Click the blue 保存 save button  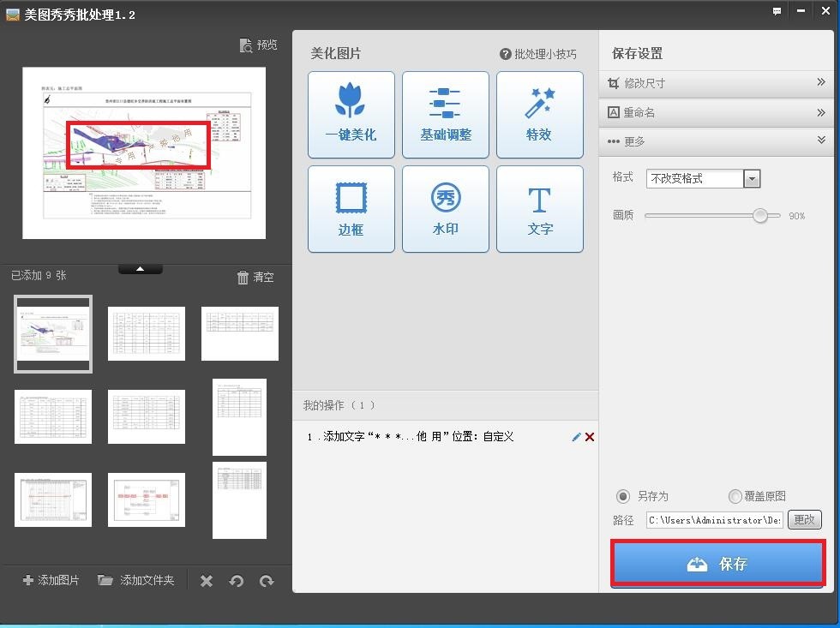coord(717,564)
